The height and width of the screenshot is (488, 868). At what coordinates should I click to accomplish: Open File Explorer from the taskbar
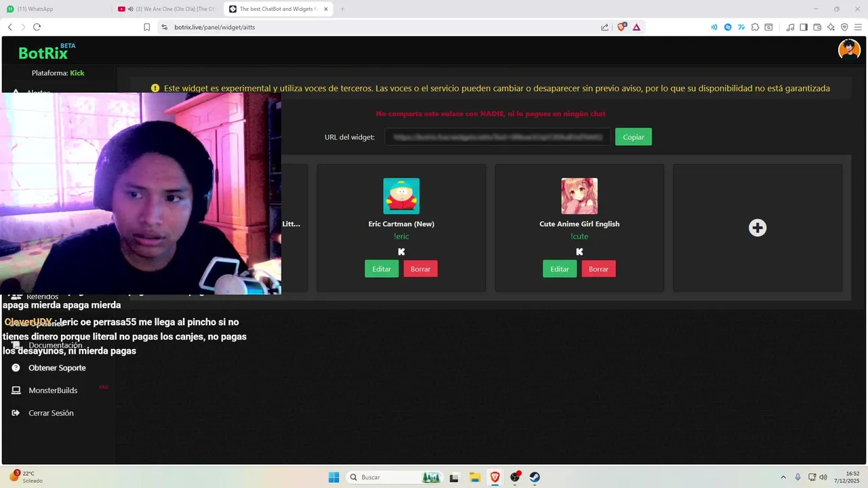pyautogui.click(x=475, y=477)
